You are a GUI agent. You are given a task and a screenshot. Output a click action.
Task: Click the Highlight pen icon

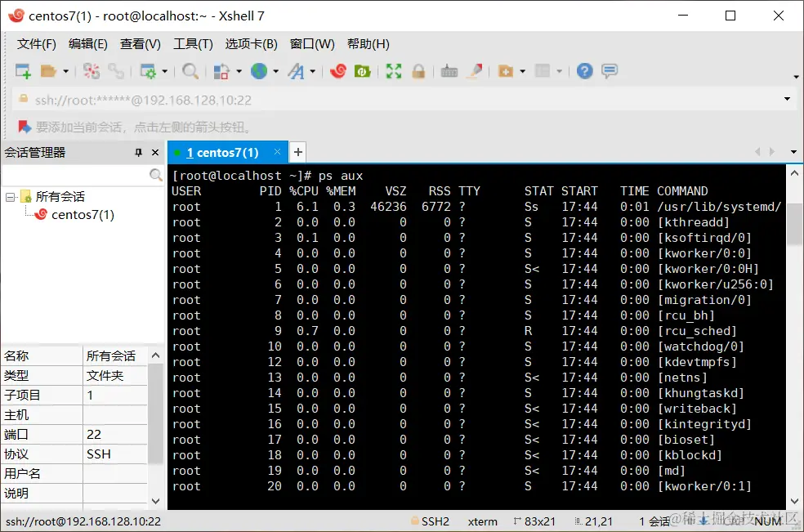[475, 71]
